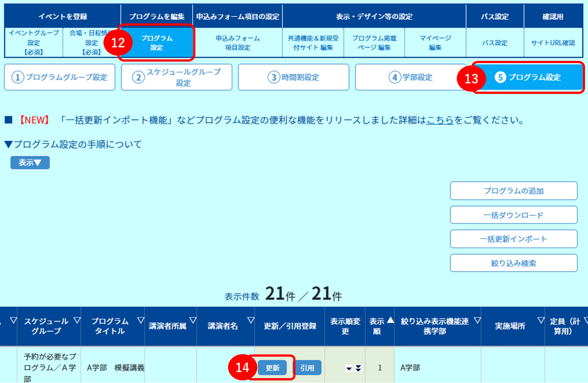588x383 pixels.
Task: Select the ⑤プログラム設定 tab
Action: point(528,77)
